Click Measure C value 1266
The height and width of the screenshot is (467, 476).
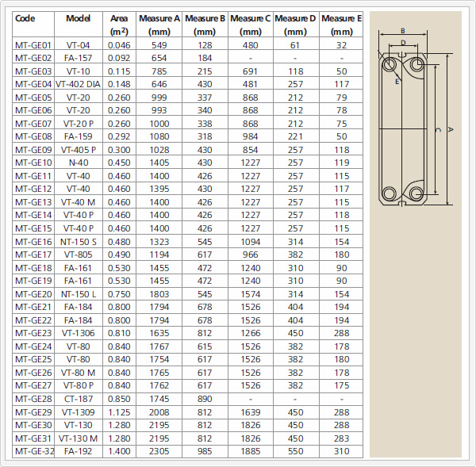251,333
